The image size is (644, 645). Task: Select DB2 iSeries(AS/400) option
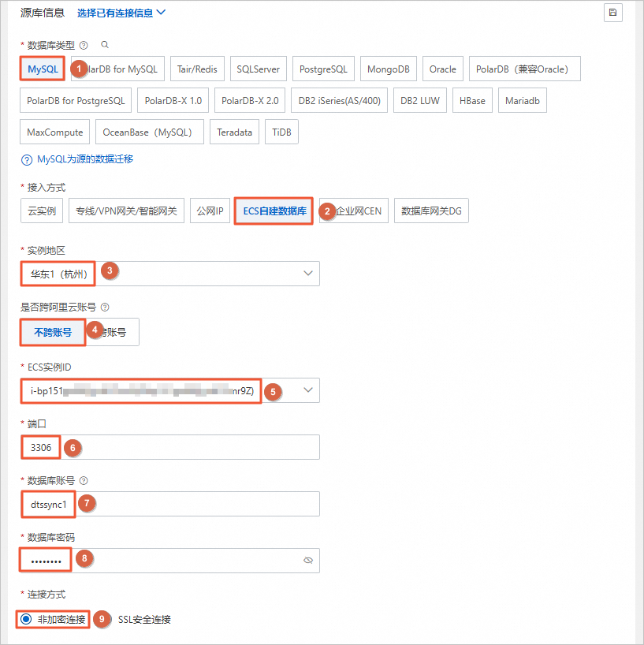(339, 100)
